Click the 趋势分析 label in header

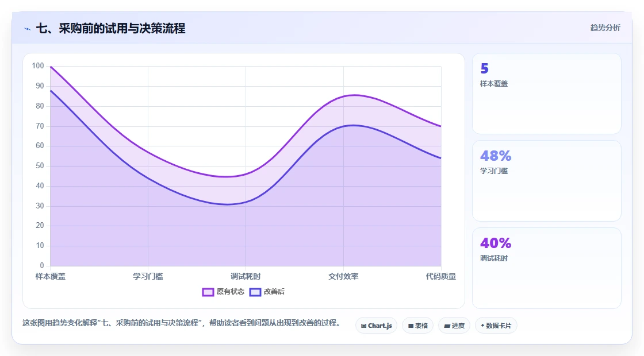(605, 28)
